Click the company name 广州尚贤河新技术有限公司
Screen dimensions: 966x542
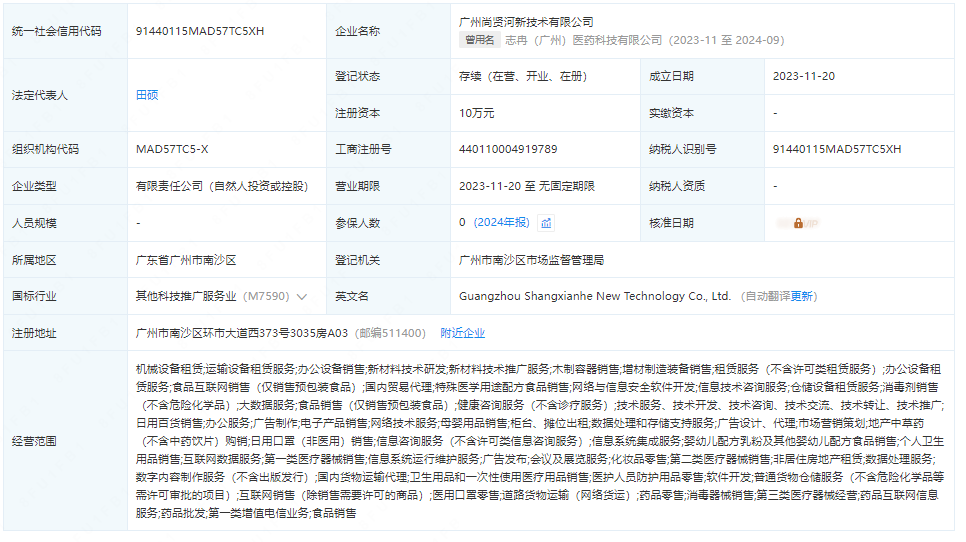[526, 22]
